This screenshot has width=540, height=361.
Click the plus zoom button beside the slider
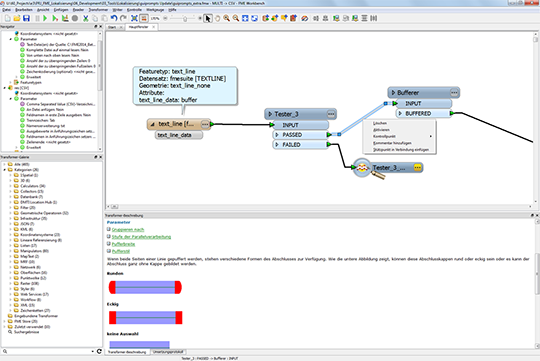point(200,18)
